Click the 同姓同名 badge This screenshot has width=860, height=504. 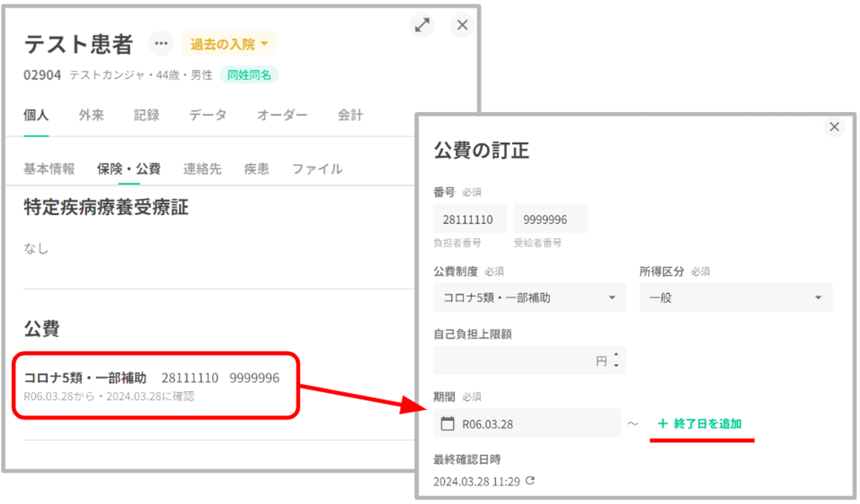point(249,75)
